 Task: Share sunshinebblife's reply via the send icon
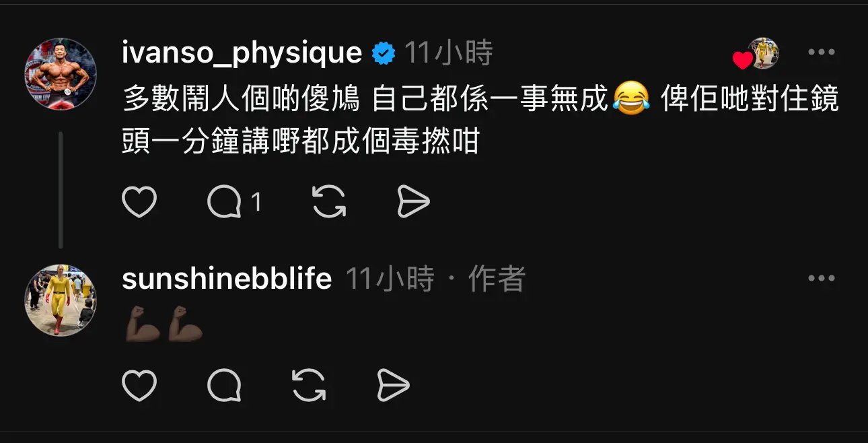[x=393, y=386]
